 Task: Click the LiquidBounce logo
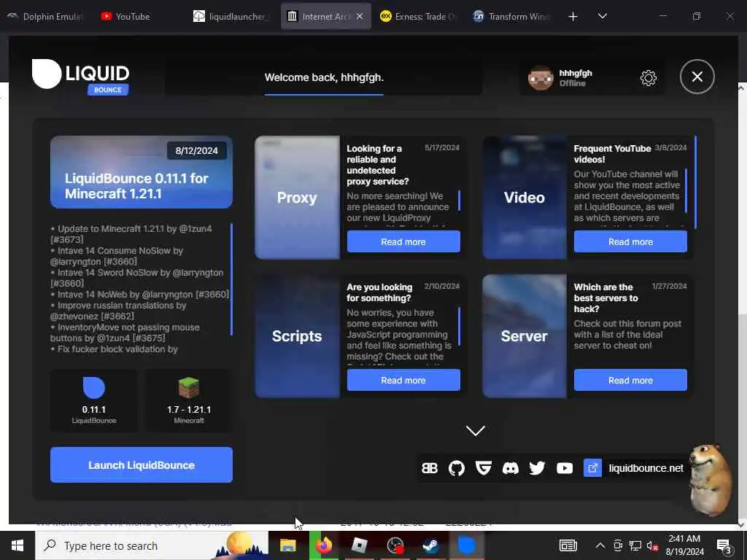pos(80,76)
